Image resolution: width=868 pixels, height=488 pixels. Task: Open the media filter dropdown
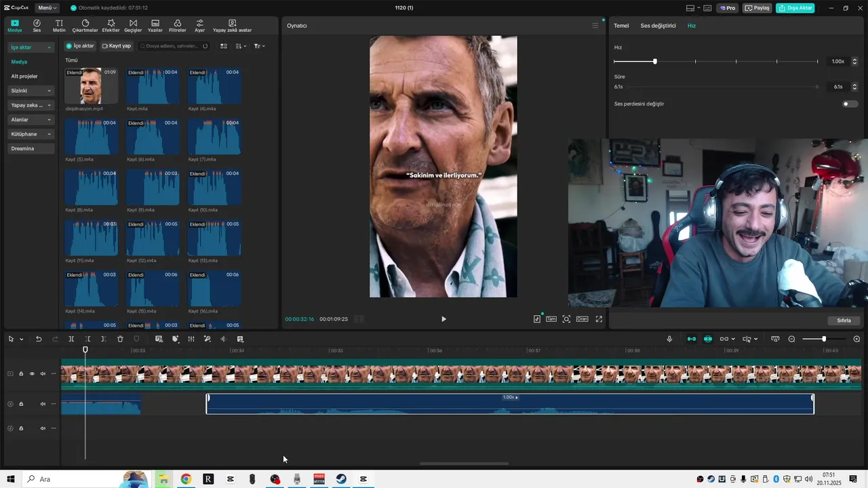tap(260, 46)
